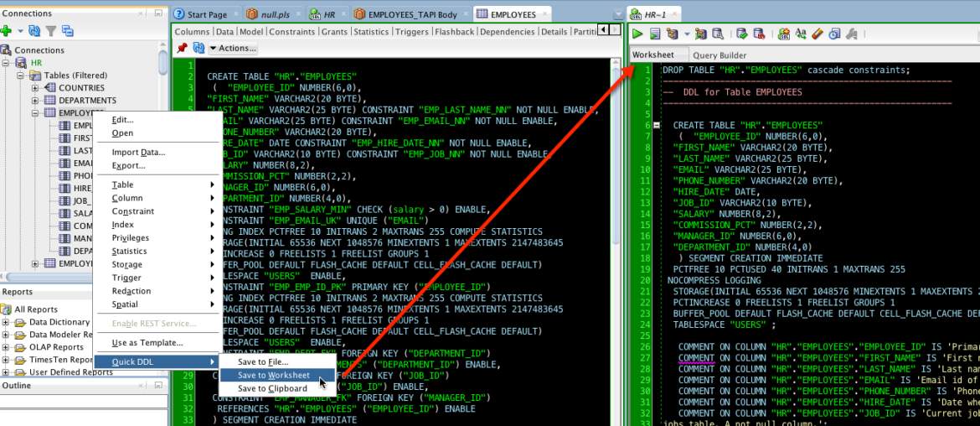
Task: Click the SQL file icon on HR~1 tab
Action: point(637,13)
